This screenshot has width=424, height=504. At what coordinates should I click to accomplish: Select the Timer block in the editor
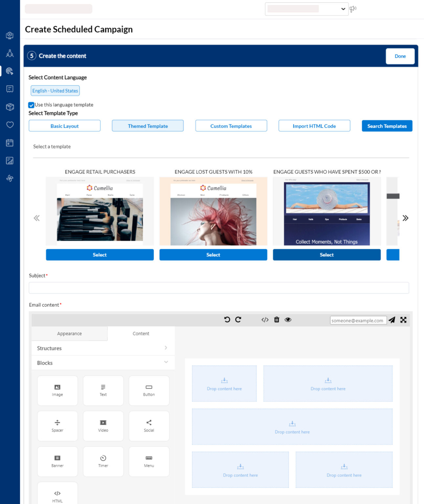[103, 461]
